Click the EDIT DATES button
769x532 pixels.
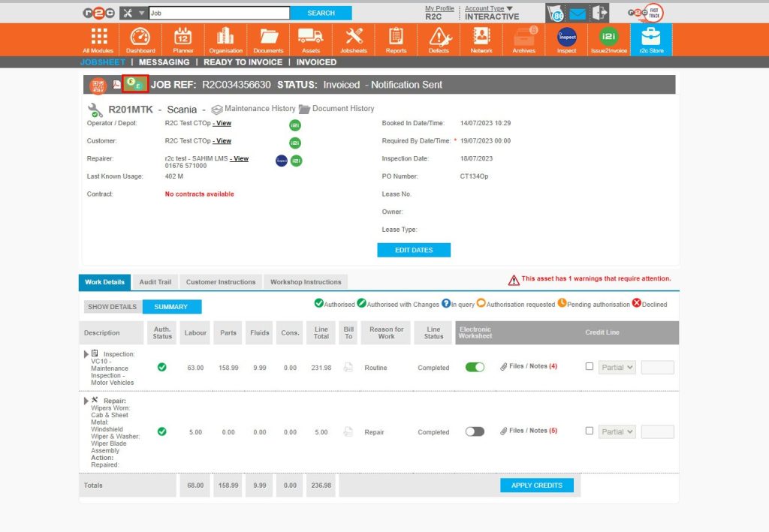(414, 250)
